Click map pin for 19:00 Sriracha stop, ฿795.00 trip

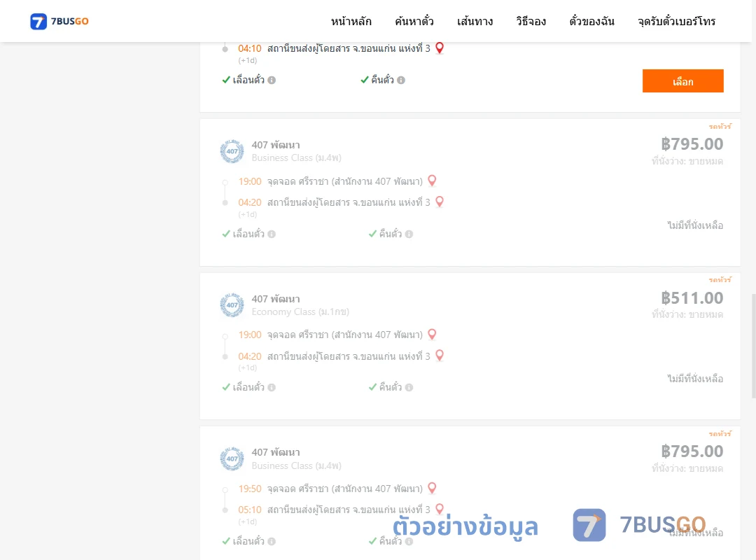pos(433,181)
